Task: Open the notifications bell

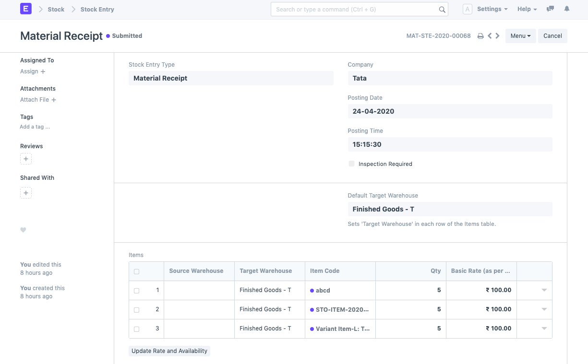Action: coord(567,9)
